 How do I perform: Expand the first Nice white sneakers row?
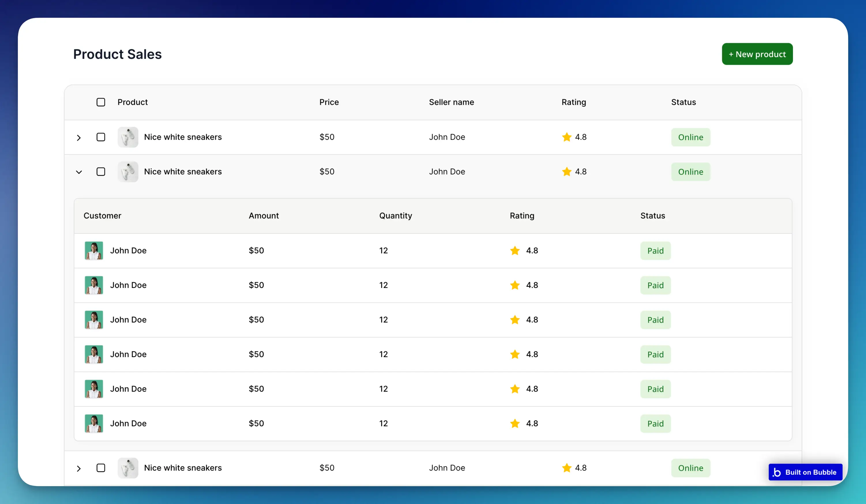point(79,138)
